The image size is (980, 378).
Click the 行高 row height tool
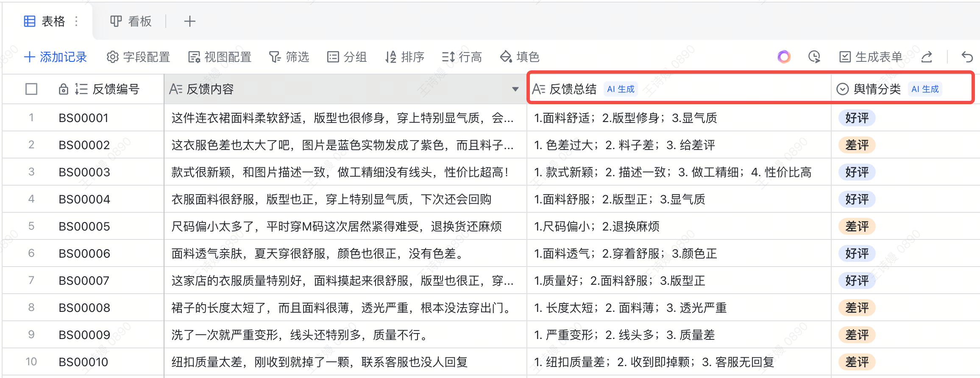(462, 57)
